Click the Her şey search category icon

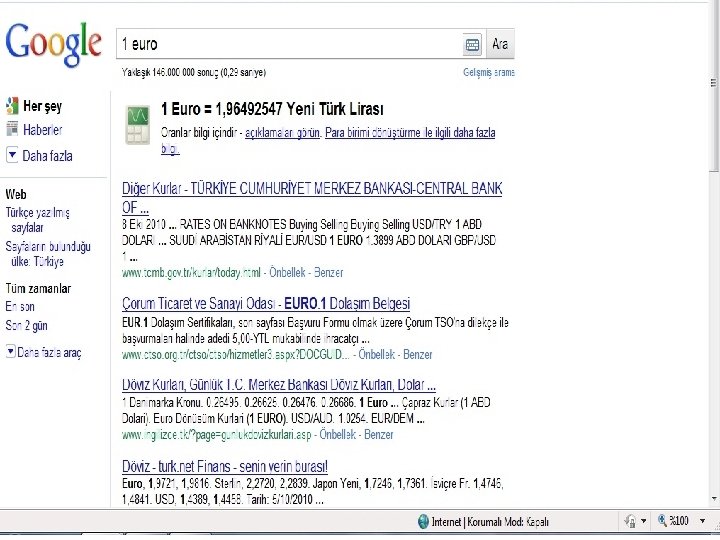12,106
